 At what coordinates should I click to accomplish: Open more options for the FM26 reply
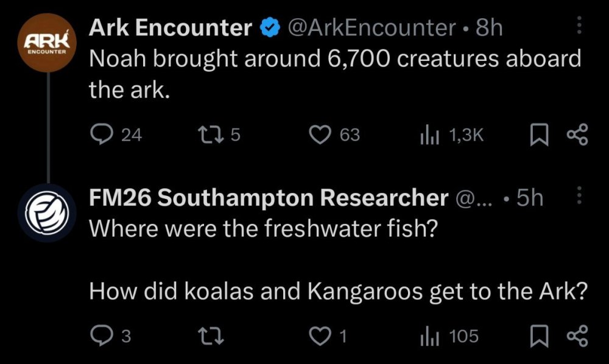tap(579, 196)
